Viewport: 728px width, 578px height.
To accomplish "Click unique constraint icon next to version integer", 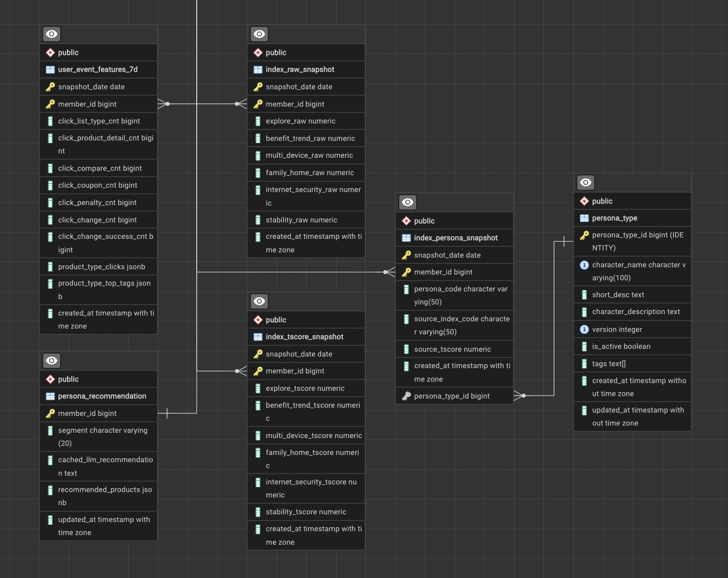I will tap(584, 330).
